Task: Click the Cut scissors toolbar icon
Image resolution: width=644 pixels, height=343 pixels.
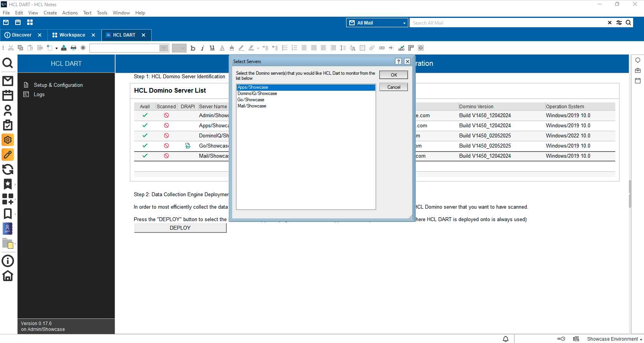Action: pos(11,48)
